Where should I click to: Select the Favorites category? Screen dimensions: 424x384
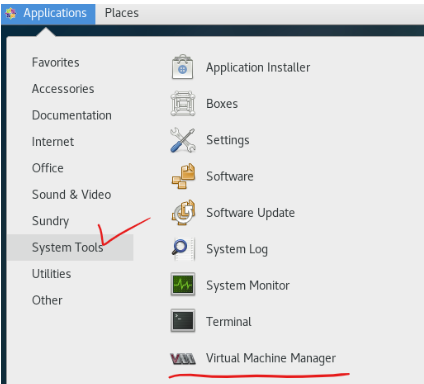pyautogui.click(x=56, y=62)
